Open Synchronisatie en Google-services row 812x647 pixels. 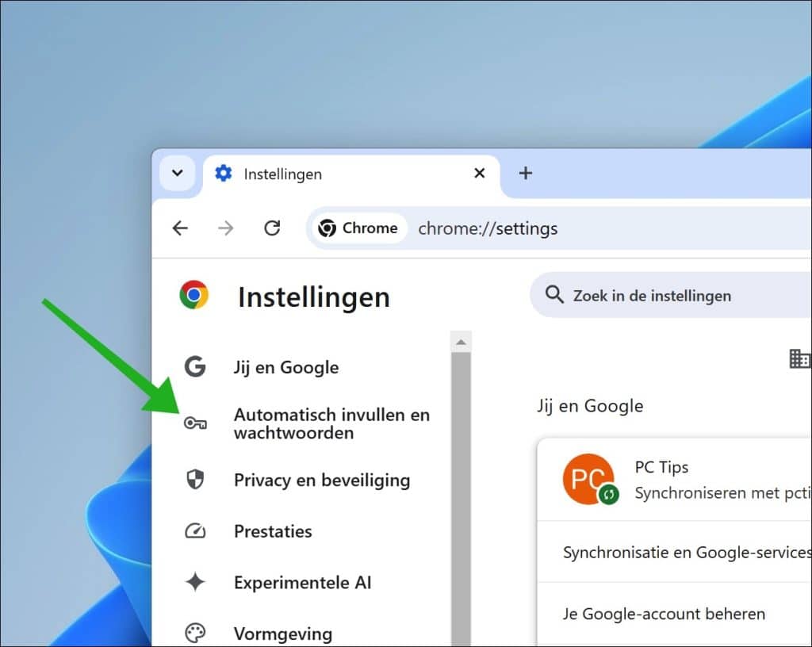(x=674, y=553)
